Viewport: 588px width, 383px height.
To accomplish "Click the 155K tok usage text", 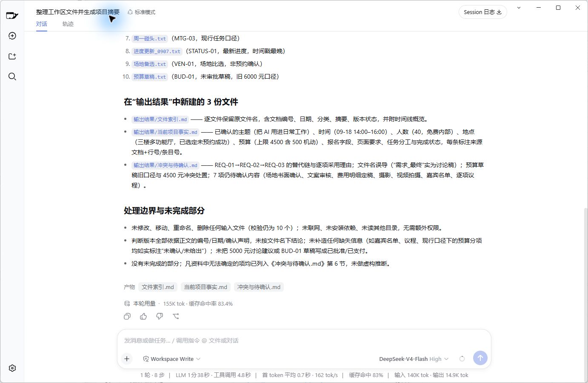I will [174, 304].
